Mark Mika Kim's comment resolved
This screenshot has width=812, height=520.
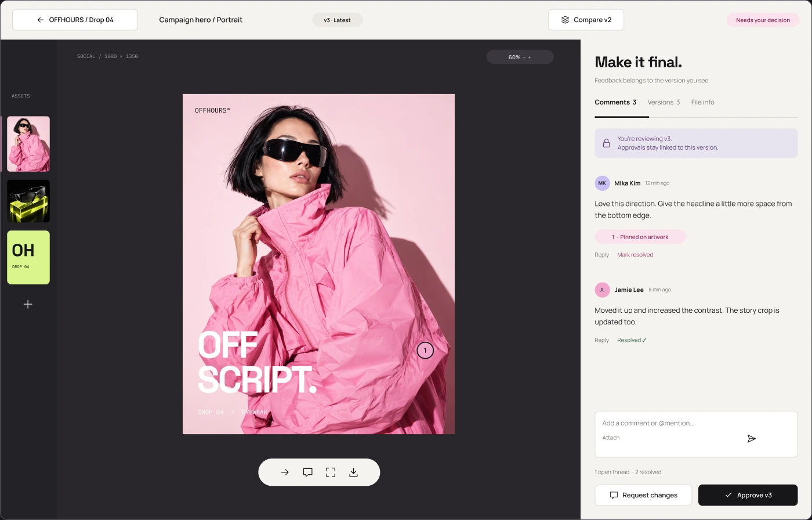coord(635,255)
